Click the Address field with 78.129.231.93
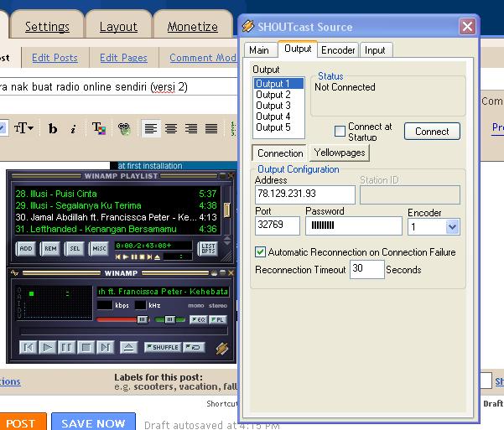504x430 pixels. tap(305, 194)
